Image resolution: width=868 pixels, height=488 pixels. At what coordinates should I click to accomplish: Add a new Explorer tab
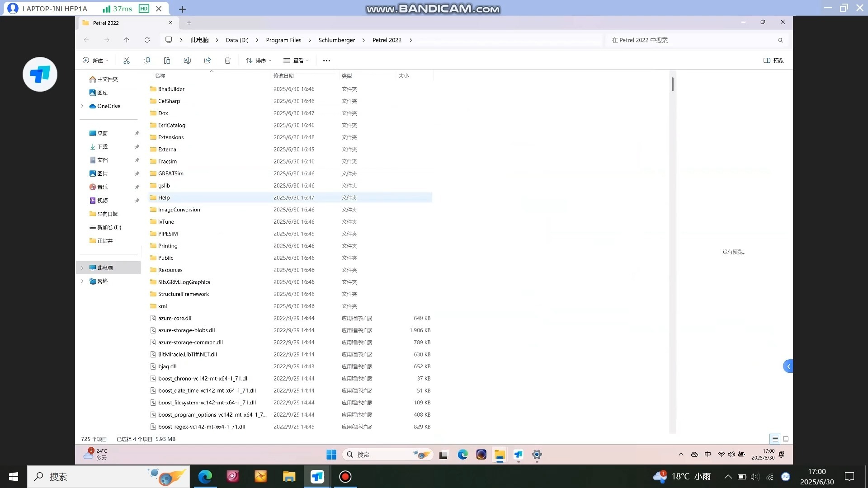click(189, 23)
